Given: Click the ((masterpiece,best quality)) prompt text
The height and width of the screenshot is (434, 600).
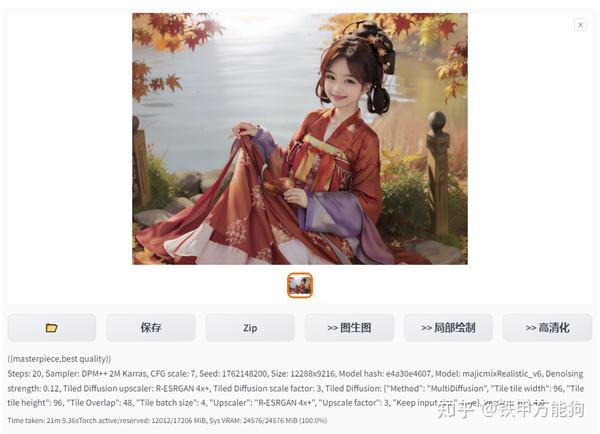Looking at the screenshot, I should [59, 359].
